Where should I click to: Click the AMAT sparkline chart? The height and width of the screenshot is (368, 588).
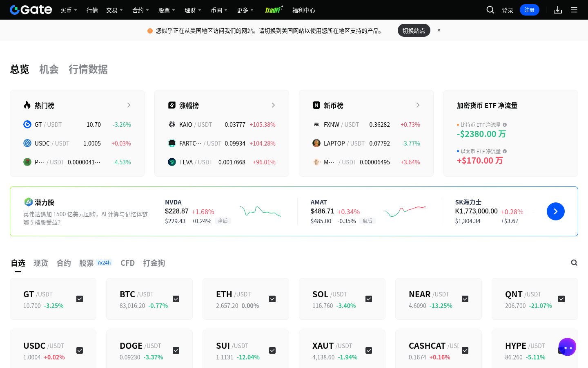coord(405,211)
